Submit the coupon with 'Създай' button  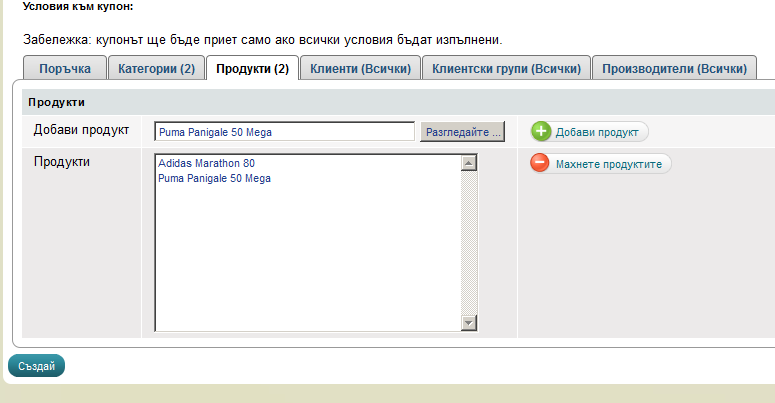point(36,366)
